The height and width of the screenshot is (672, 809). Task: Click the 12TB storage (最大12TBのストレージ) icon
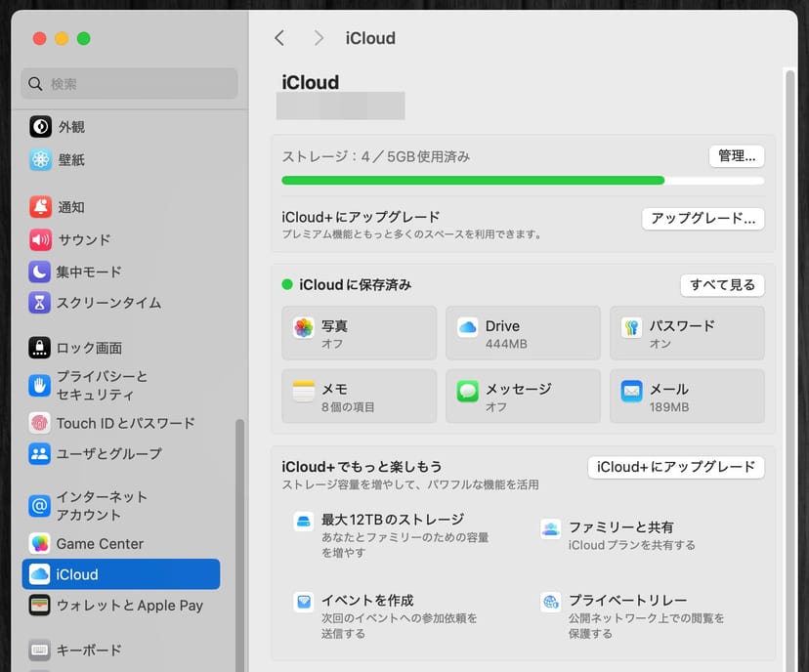(x=304, y=522)
